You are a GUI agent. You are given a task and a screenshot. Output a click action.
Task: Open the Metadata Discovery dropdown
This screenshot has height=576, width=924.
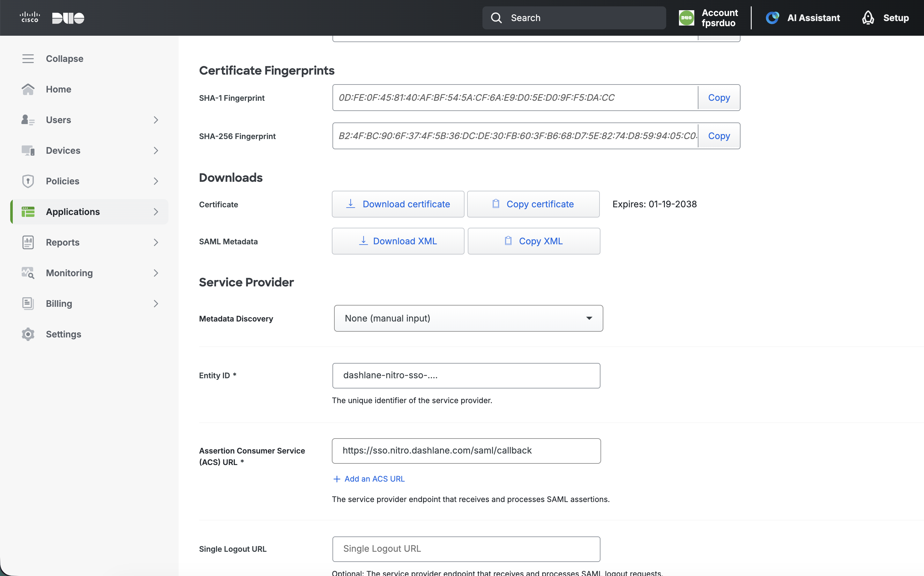[x=468, y=318]
